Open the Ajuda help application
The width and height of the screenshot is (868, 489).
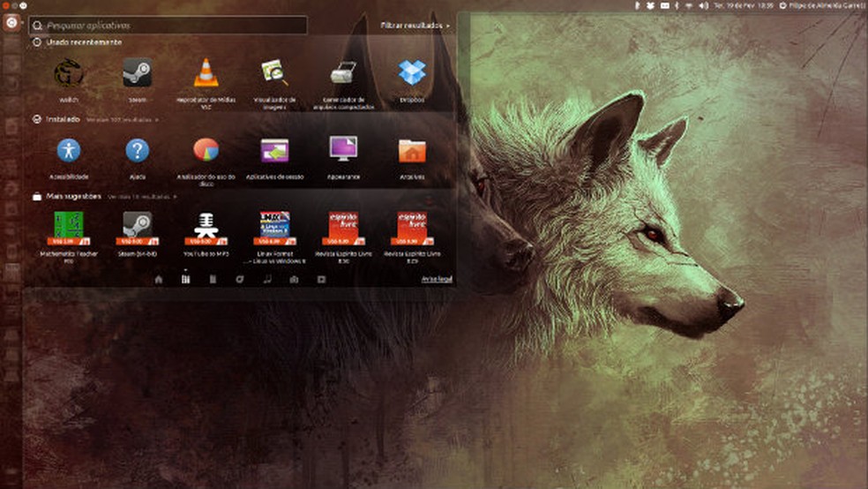point(137,150)
